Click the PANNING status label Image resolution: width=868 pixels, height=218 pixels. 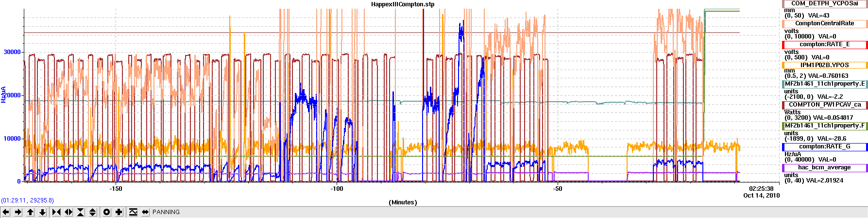pos(166,212)
